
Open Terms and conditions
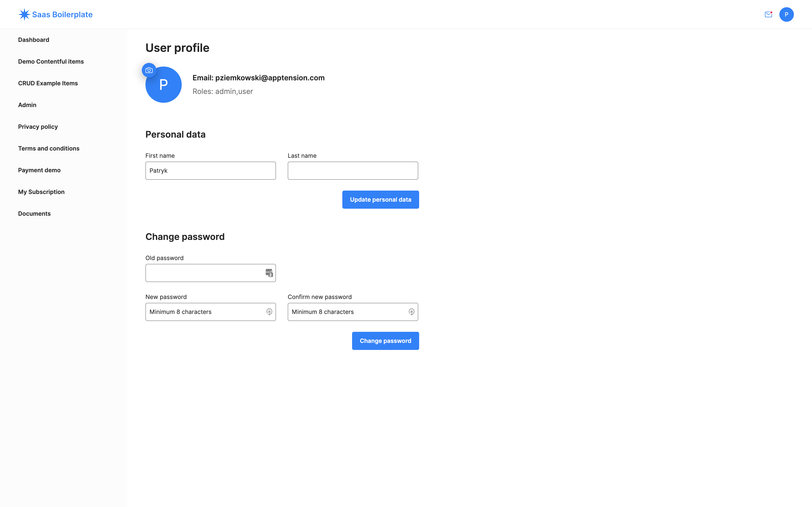click(49, 148)
